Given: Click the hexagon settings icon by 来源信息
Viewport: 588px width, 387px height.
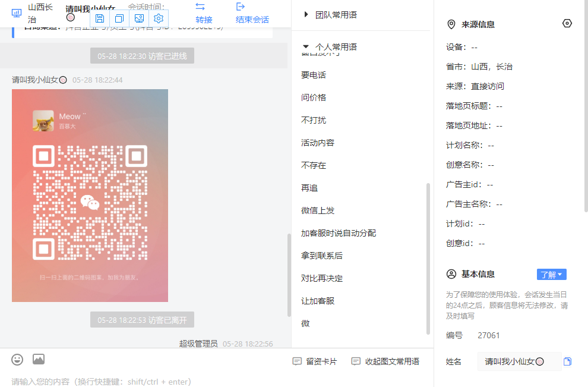Looking at the screenshot, I should click(x=567, y=23).
